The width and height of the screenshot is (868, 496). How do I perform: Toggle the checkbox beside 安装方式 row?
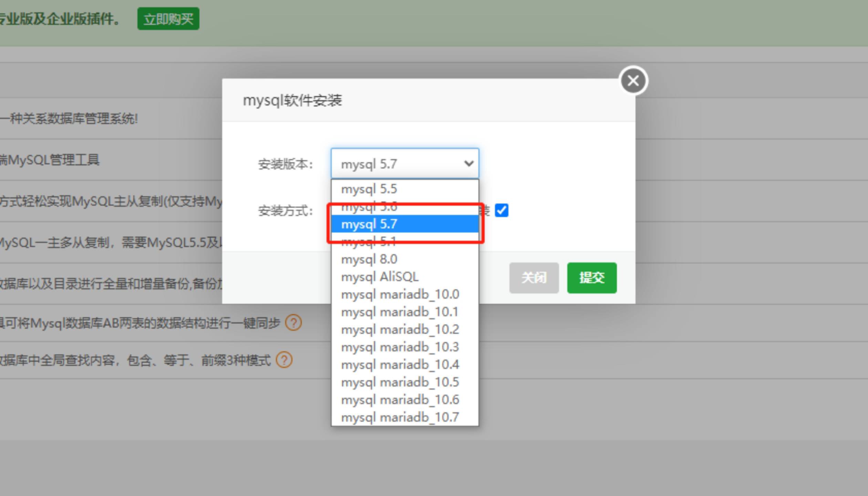click(x=501, y=210)
